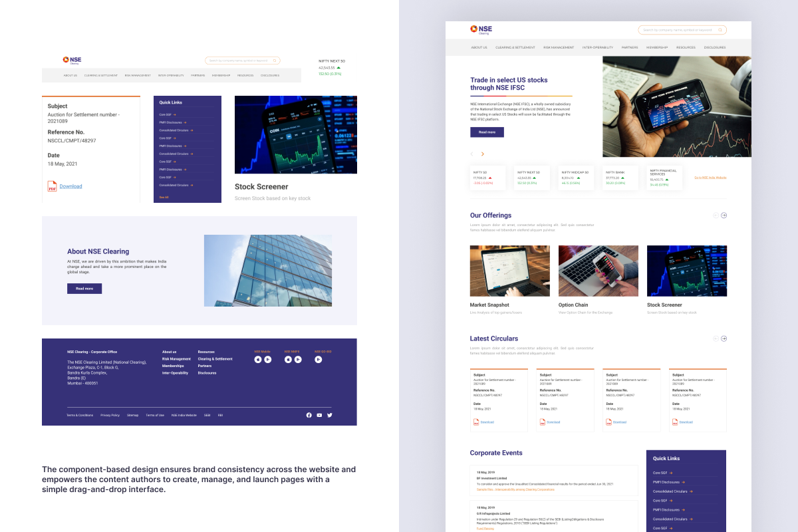
Task: Click the Download link in left circular card
Action: click(71, 187)
